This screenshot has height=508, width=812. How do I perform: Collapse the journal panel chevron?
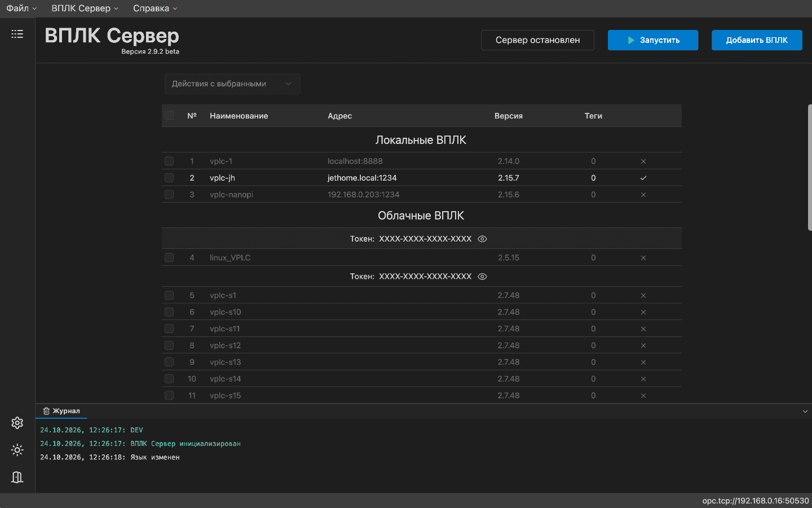805,411
